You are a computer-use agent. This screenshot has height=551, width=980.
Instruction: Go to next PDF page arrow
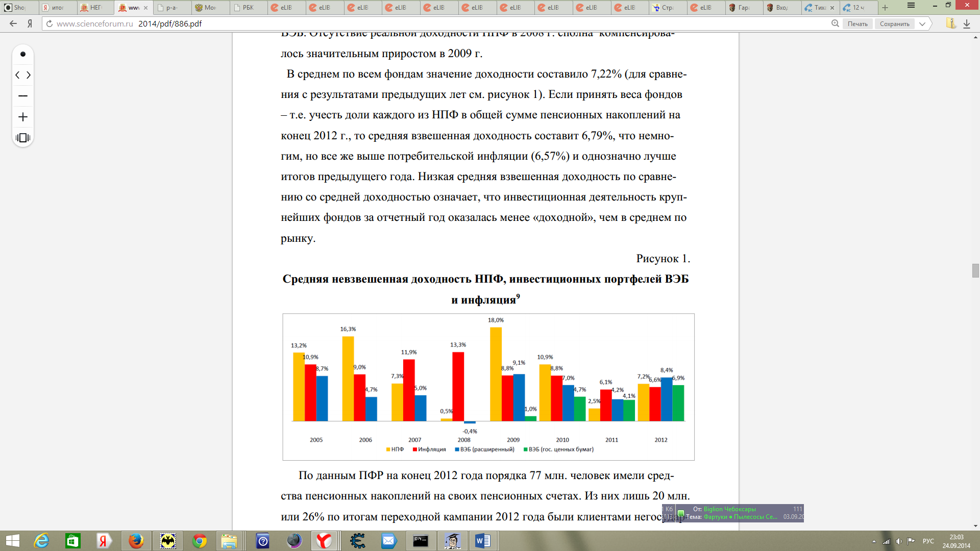[29, 75]
